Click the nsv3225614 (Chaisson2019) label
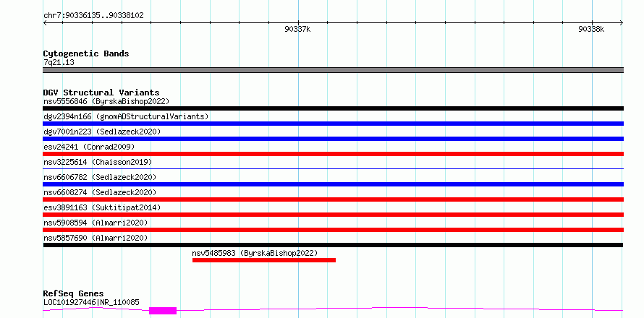 (98, 162)
